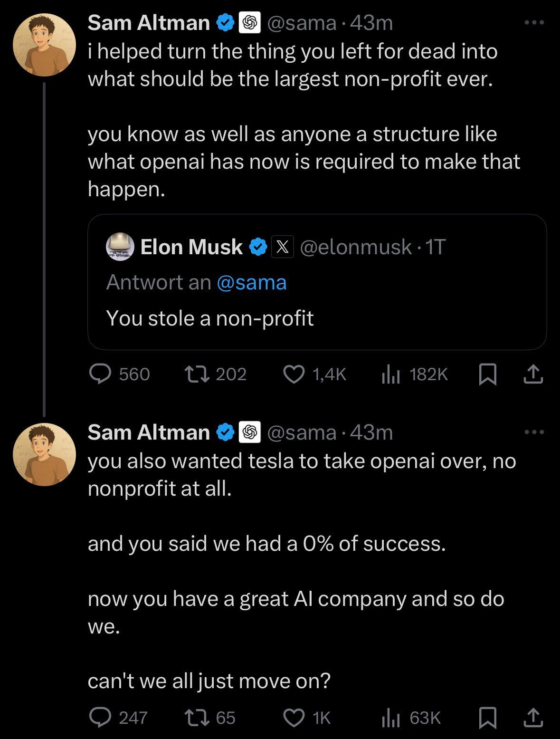Like the tweet with 1K likes

(294, 718)
